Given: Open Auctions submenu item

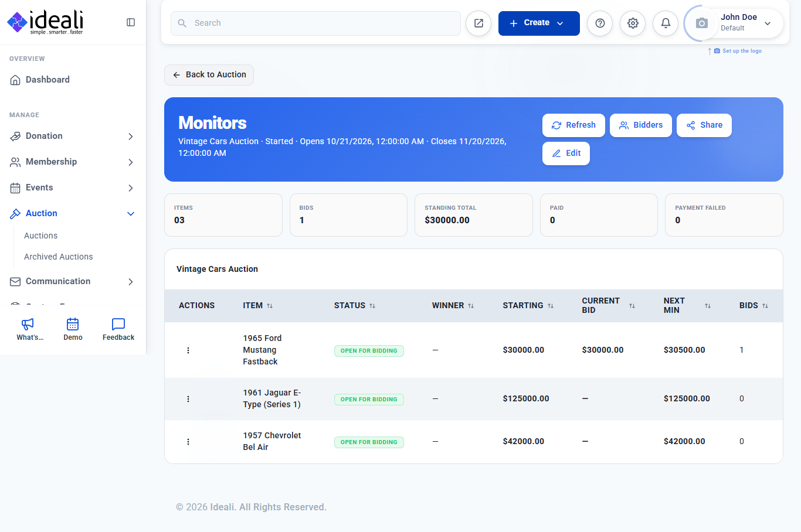Looking at the screenshot, I should pos(40,236).
